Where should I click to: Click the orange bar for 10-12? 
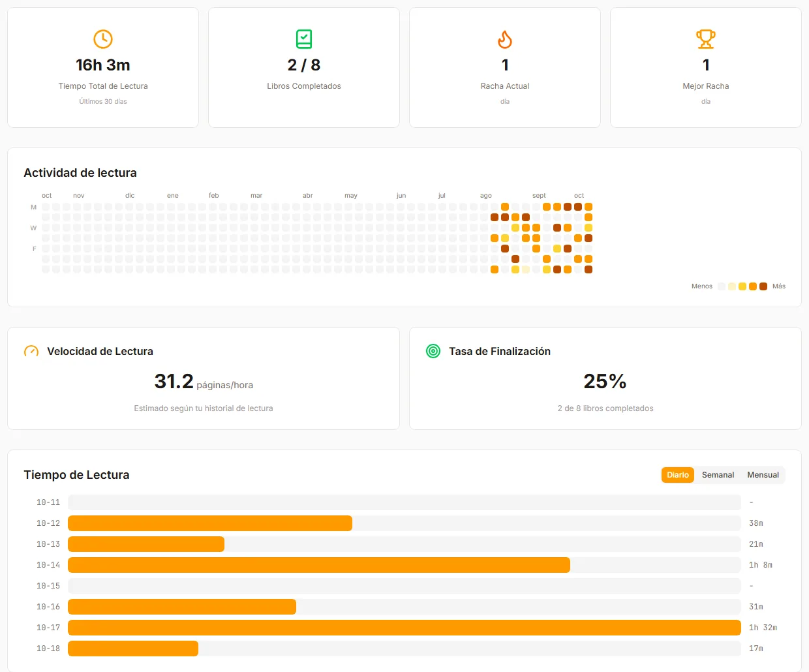(x=210, y=523)
